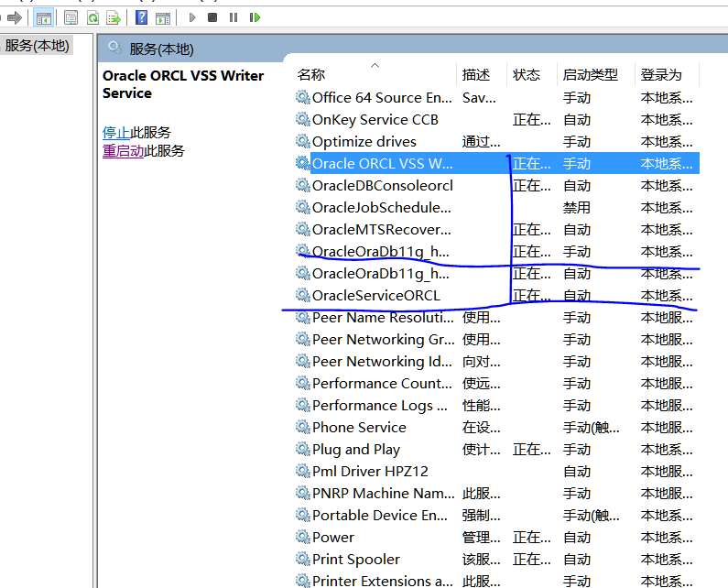The image size is (728, 588).
Task: Click the 管理... description of the Power service
Action: (x=482, y=538)
